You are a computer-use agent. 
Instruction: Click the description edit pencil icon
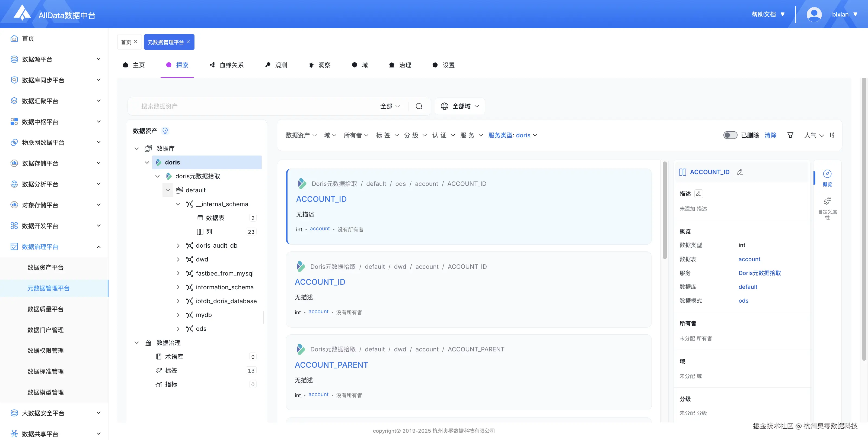pos(698,193)
